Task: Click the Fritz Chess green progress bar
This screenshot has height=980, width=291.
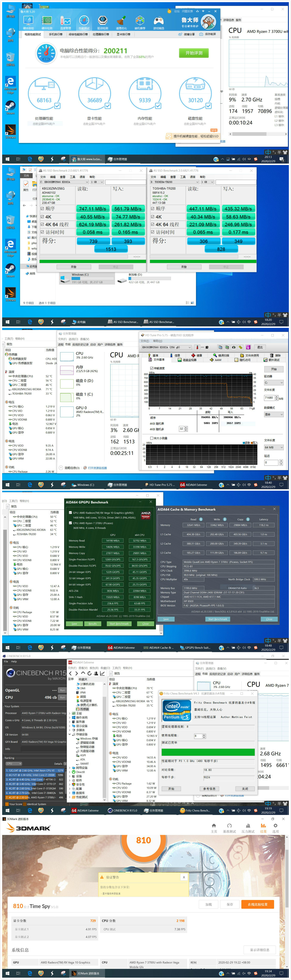Action: 208,752
